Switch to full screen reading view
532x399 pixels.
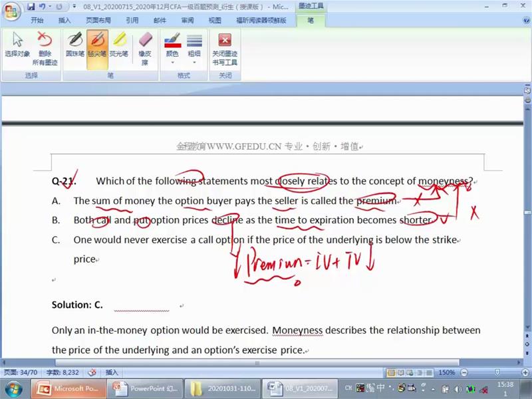[x=401, y=373]
